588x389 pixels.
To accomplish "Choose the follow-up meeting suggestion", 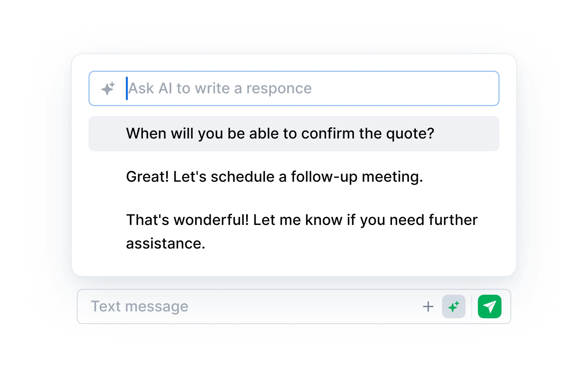I will [275, 176].
